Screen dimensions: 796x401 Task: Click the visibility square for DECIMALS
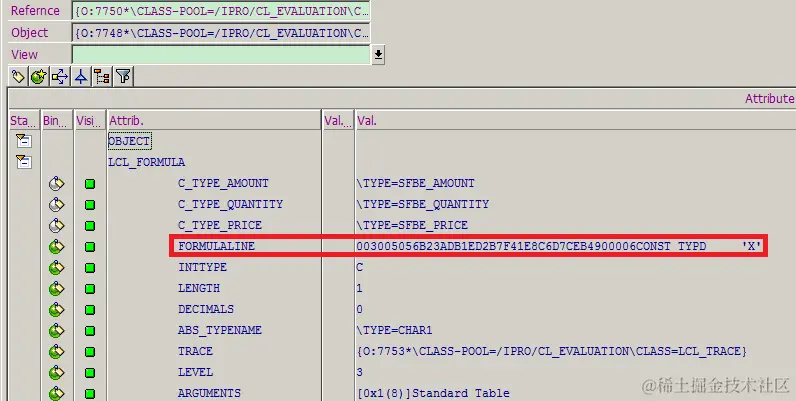click(x=90, y=310)
